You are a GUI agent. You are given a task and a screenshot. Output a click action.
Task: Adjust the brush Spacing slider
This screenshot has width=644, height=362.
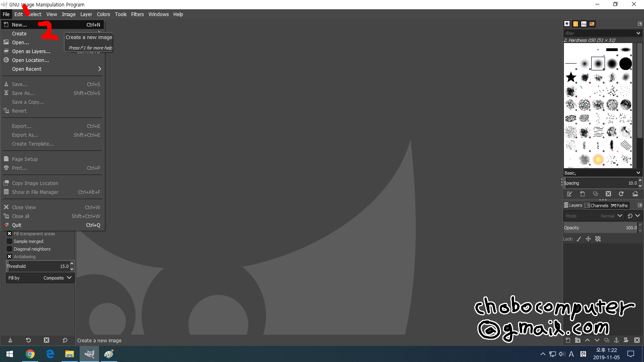(x=600, y=183)
